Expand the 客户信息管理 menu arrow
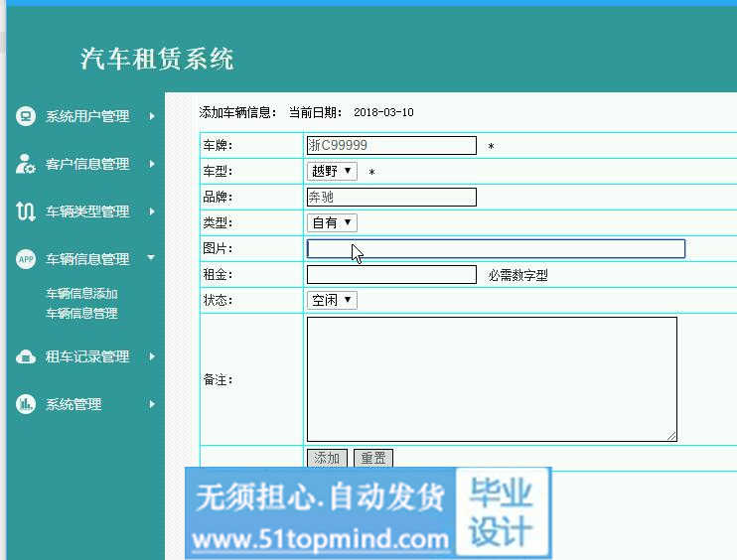Screen dimensions: 737x560 (152, 164)
